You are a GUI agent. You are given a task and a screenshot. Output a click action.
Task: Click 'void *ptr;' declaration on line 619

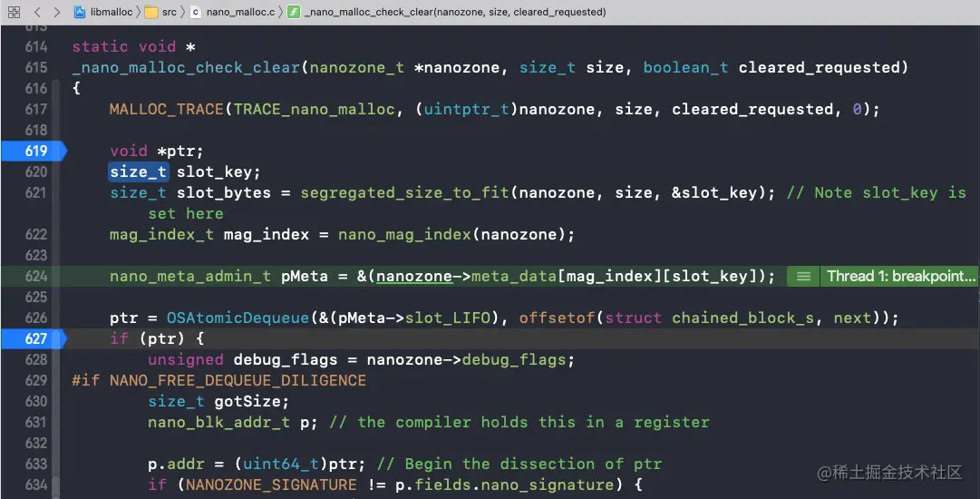[156, 151]
